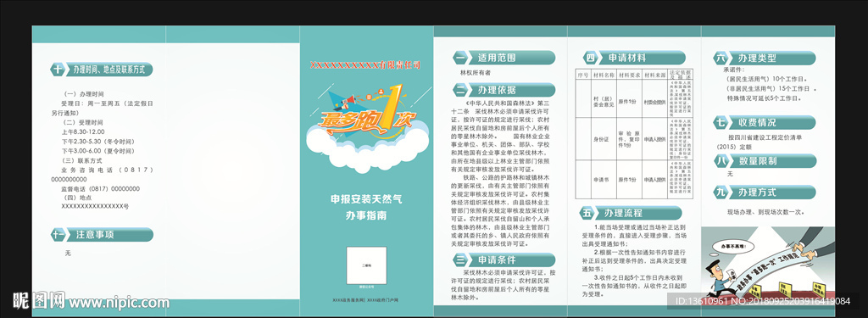Screen dimensions: 868x318
Task: Click the 材料名称 table header cell
Action: (603, 75)
